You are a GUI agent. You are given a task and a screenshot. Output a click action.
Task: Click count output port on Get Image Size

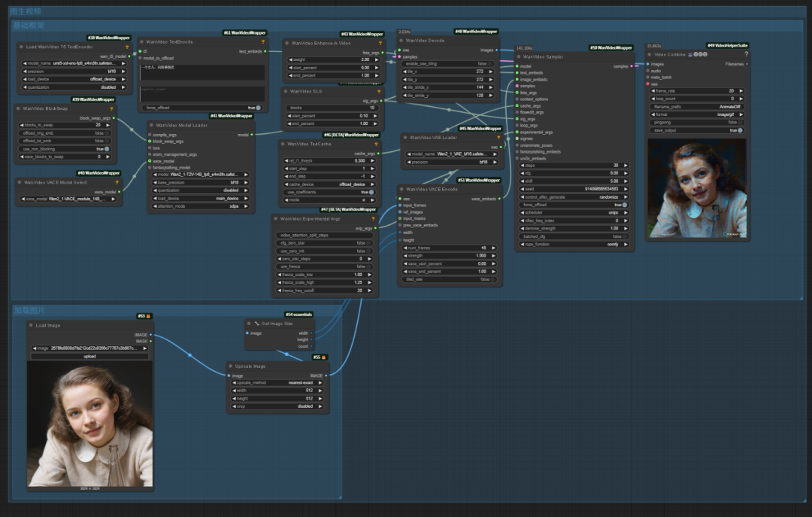tap(311, 346)
